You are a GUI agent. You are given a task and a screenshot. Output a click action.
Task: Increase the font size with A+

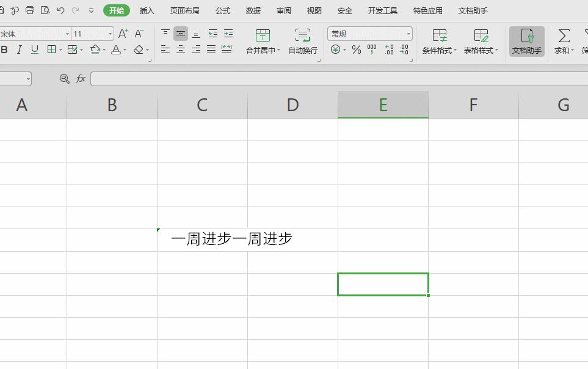tap(122, 34)
